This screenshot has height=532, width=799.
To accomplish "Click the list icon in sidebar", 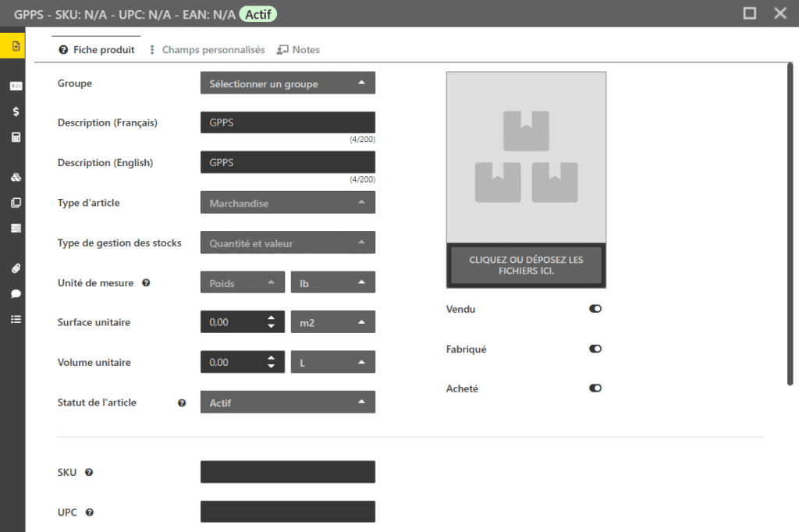I will tap(16, 319).
